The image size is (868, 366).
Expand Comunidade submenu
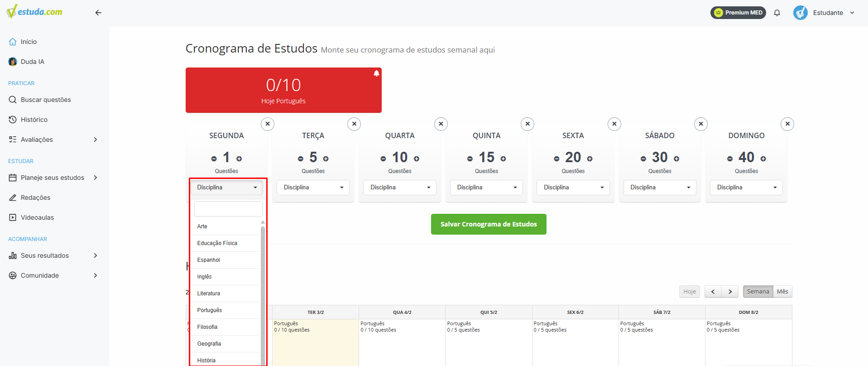point(96,275)
